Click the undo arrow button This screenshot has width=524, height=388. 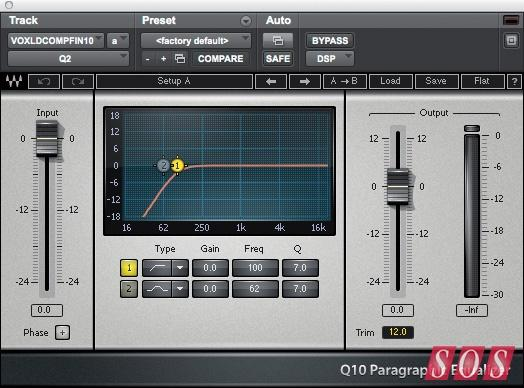(x=44, y=82)
